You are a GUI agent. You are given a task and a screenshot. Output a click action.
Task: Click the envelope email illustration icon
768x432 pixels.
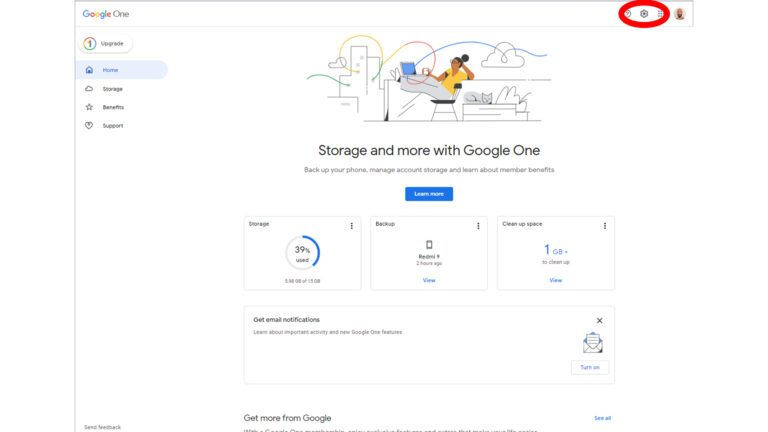[593, 342]
